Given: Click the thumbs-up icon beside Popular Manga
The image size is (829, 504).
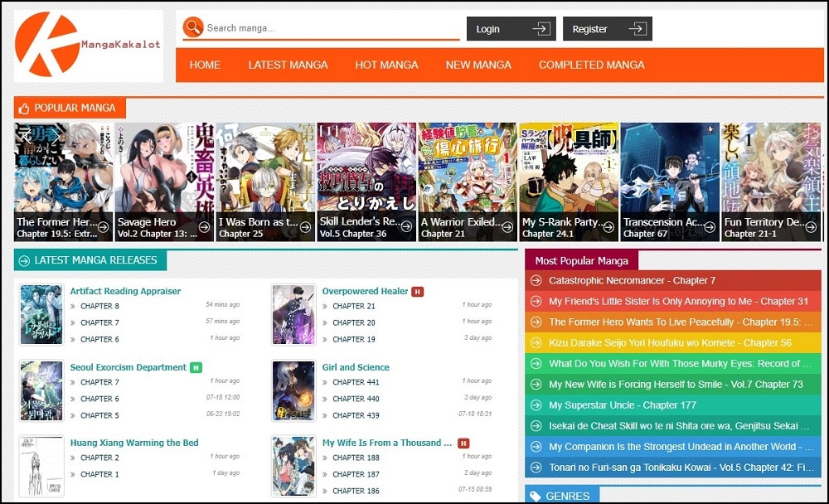Looking at the screenshot, I should click(x=24, y=109).
